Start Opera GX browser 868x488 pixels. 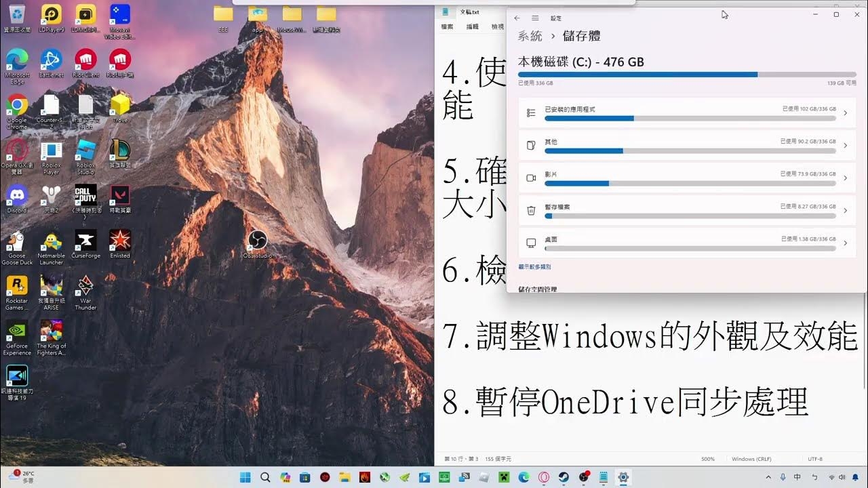[x=16, y=148]
